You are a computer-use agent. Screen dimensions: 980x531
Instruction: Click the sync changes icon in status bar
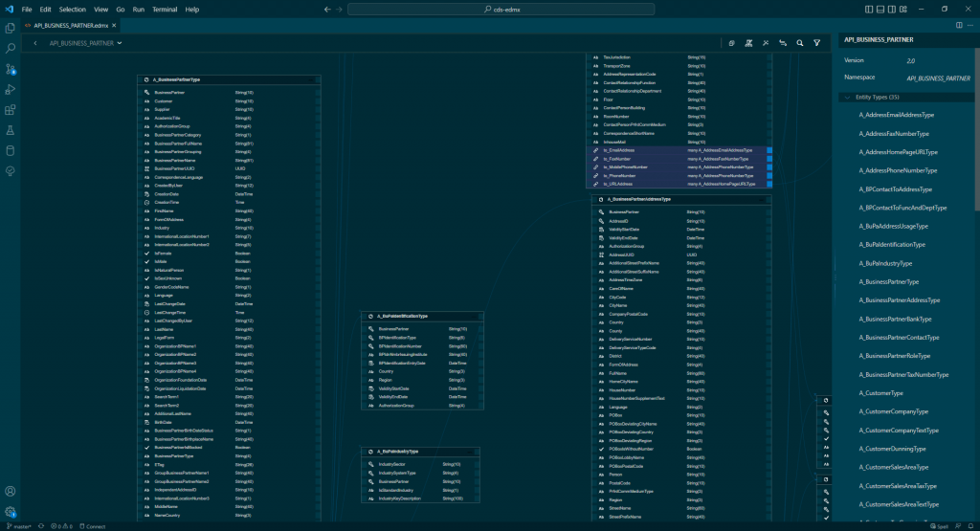(x=41, y=526)
